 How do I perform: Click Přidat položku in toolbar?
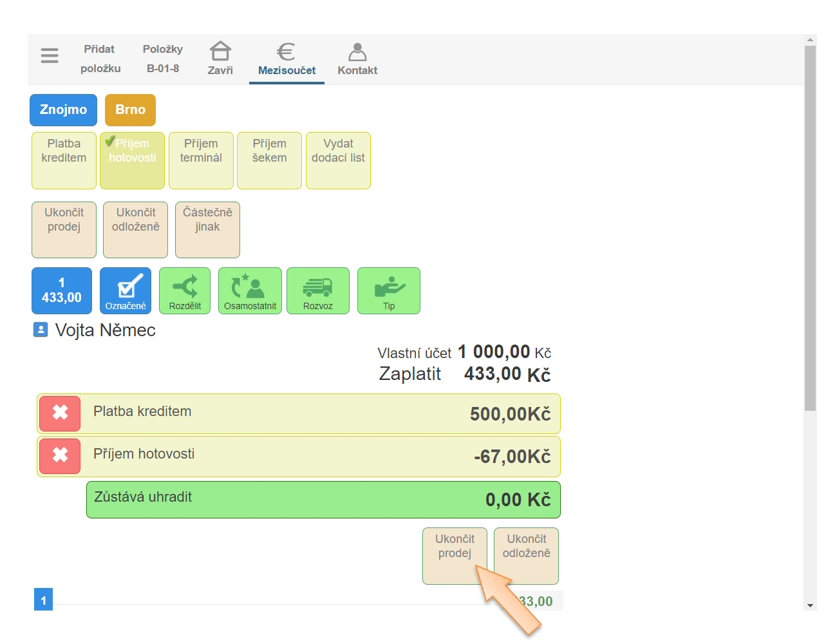coord(100,59)
